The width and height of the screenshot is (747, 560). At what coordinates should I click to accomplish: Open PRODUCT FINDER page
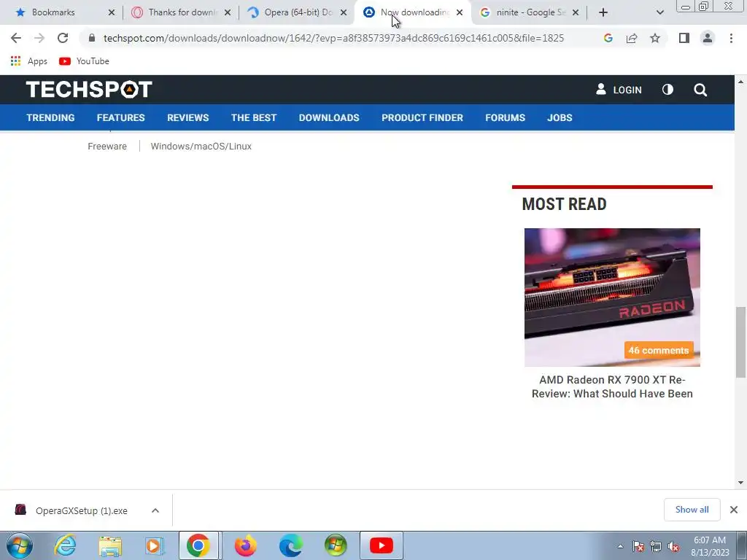422,117
